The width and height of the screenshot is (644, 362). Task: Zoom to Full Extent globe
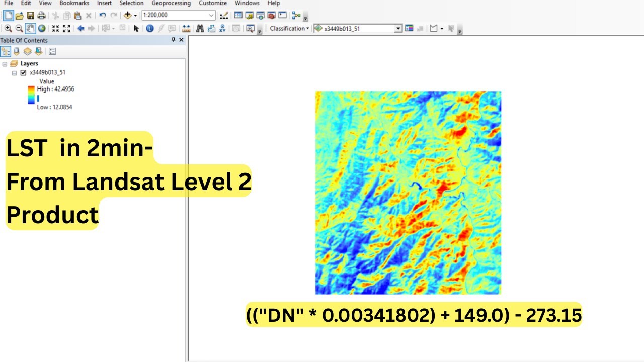coord(42,29)
